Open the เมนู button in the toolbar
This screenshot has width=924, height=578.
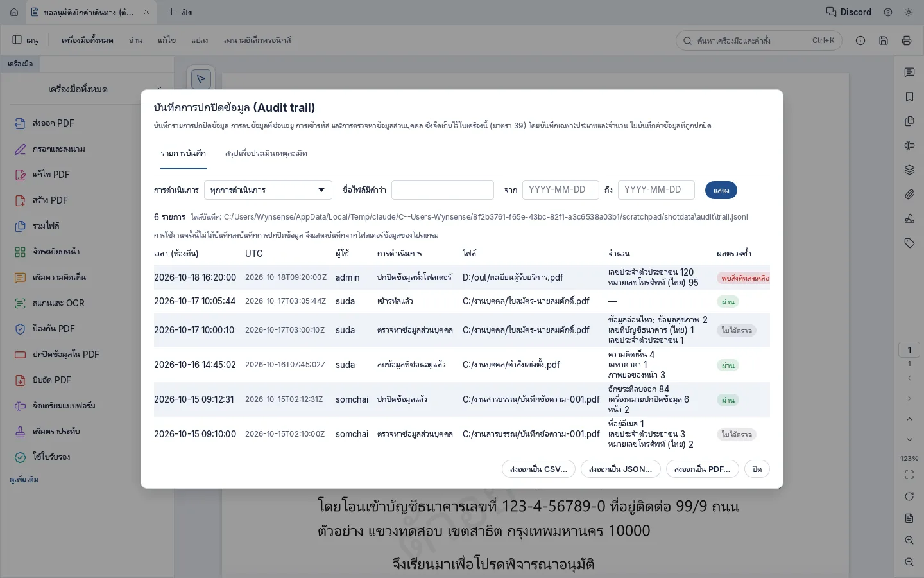[x=26, y=40]
